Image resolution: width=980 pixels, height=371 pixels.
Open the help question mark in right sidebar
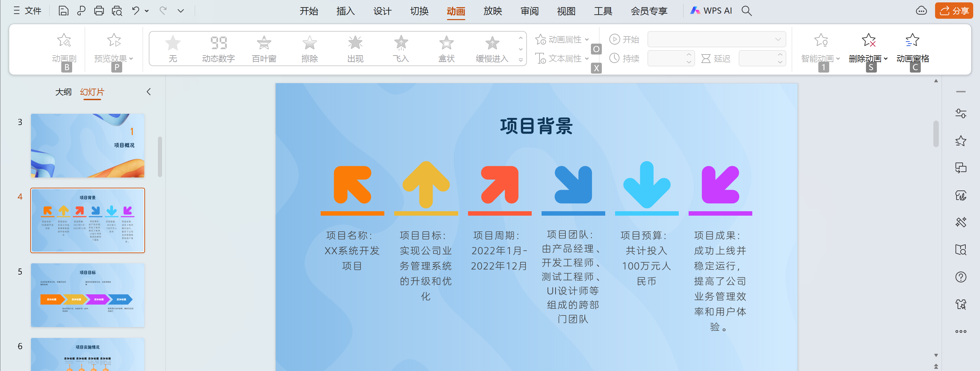[961, 277]
